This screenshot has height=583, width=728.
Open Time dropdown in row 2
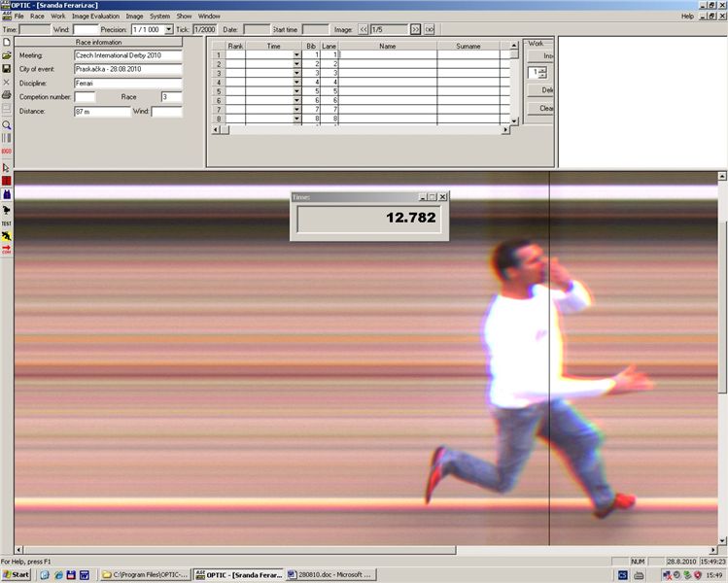point(296,64)
